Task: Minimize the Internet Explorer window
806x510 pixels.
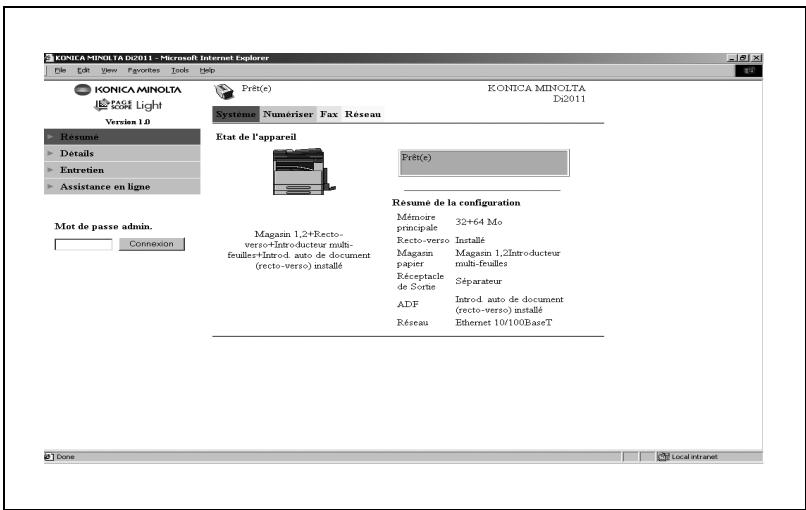Action: click(x=732, y=58)
